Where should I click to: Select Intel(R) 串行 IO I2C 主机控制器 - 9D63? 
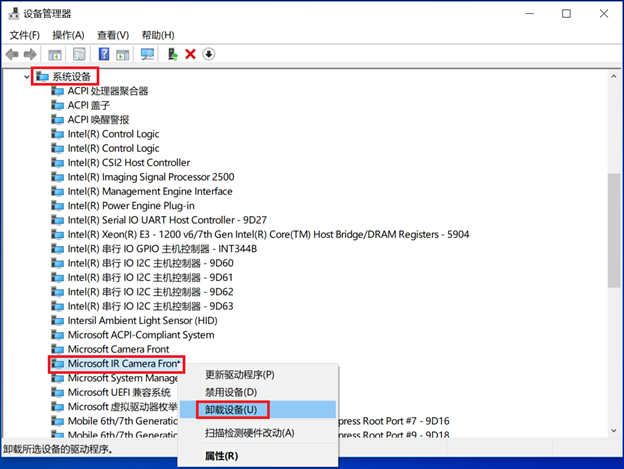[150, 306]
